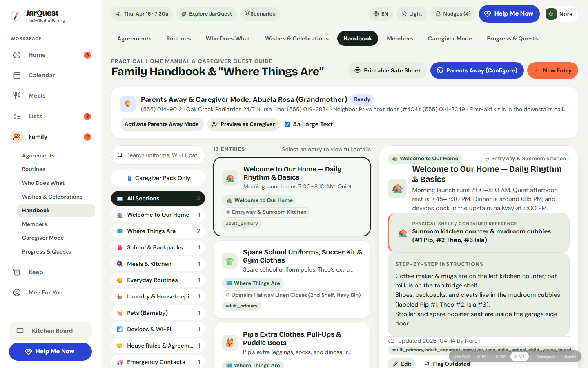Switch to V1 design variant
This screenshot has width=588, height=368.
point(482,357)
